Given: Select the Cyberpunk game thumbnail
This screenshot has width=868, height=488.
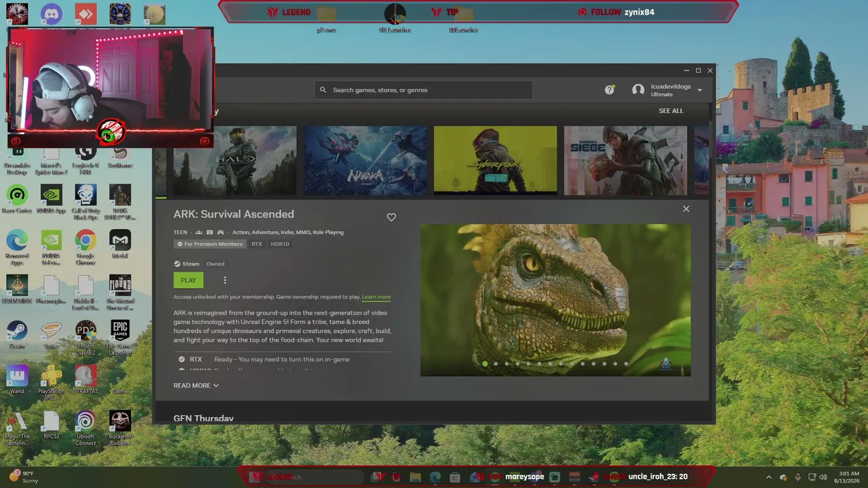Looking at the screenshot, I should (495, 161).
